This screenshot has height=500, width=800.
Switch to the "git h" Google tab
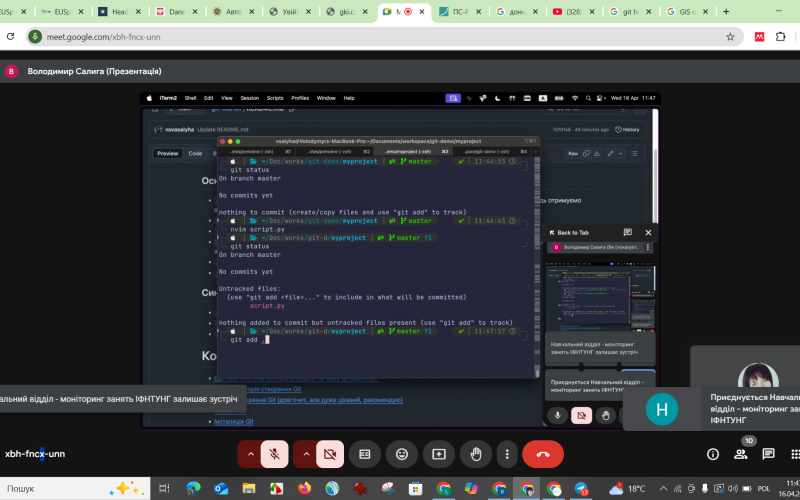[x=630, y=12]
